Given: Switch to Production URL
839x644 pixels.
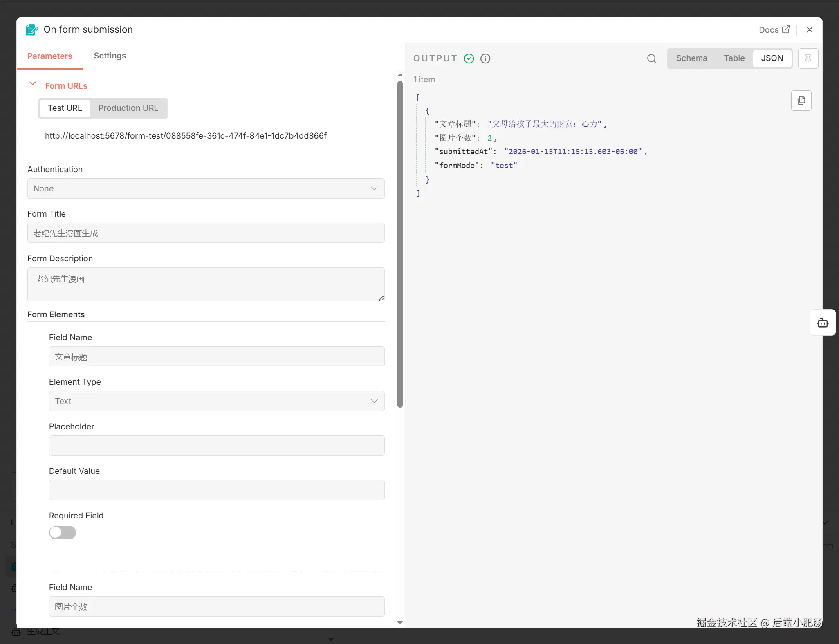Looking at the screenshot, I should click(128, 108).
